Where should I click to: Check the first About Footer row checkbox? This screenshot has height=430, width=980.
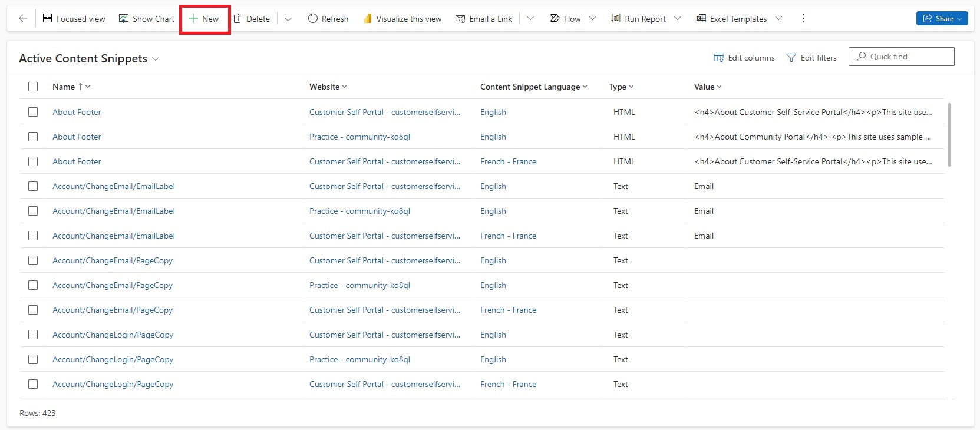(x=33, y=112)
